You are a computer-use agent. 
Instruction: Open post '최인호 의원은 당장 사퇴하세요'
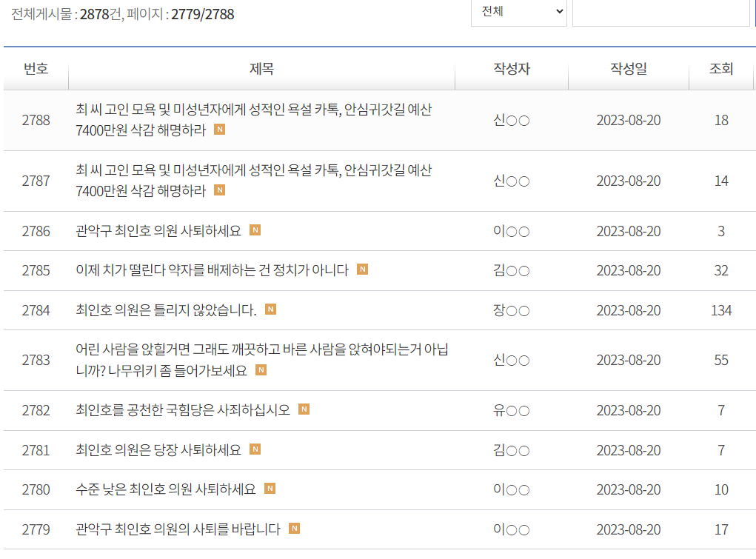158,450
